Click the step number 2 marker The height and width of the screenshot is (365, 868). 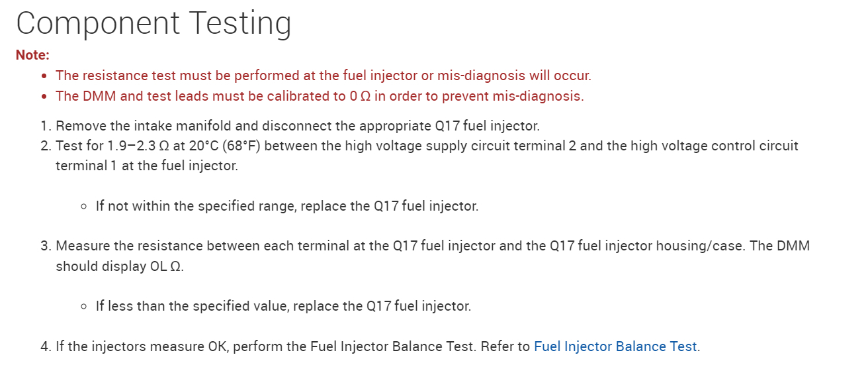(x=44, y=146)
